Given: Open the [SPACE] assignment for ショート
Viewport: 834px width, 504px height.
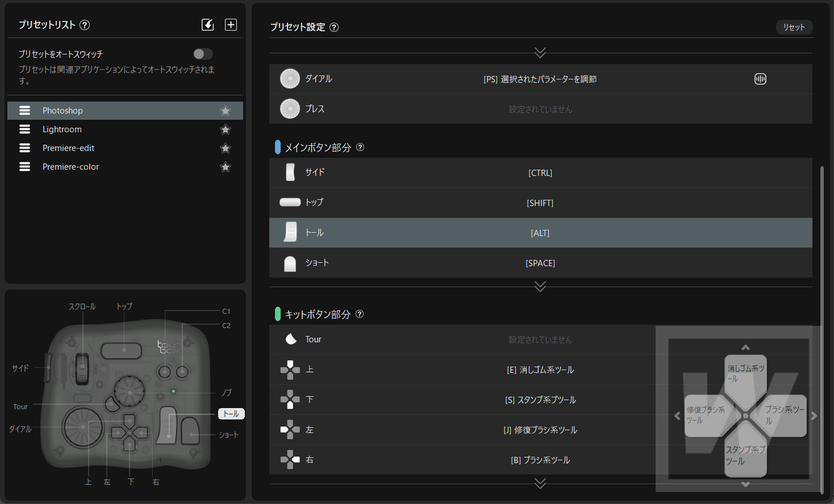Looking at the screenshot, I should (x=540, y=263).
